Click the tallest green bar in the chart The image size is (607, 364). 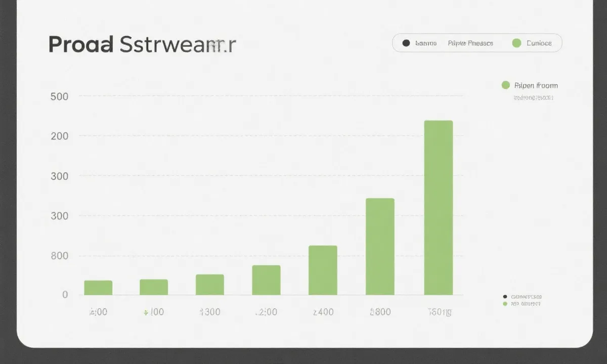coord(438,207)
